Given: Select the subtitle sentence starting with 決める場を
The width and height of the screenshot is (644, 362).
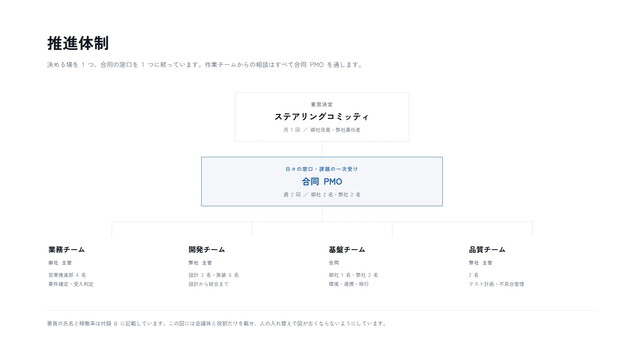Looking at the screenshot, I should (x=205, y=65).
